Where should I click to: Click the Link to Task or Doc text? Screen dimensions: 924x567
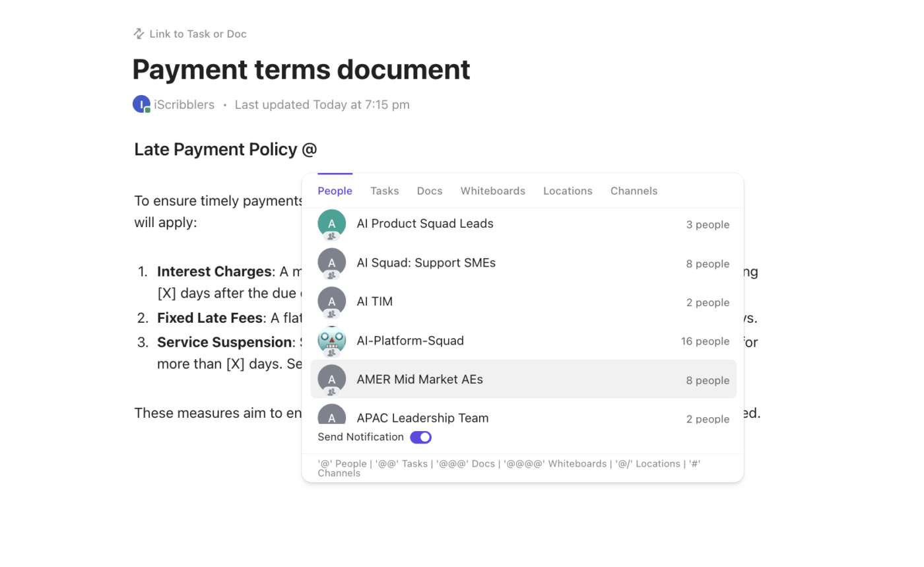coord(198,34)
